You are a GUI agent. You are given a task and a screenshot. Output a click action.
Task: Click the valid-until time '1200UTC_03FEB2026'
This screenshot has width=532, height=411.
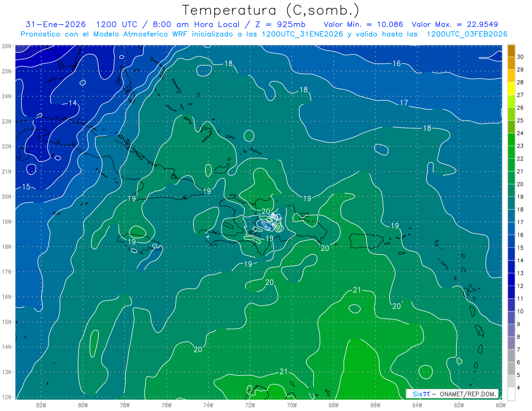click(x=467, y=34)
